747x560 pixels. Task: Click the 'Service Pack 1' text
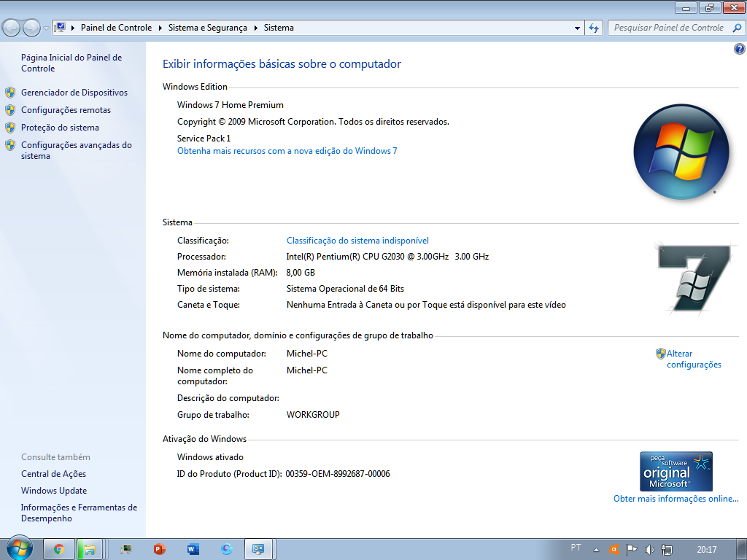(204, 138)
